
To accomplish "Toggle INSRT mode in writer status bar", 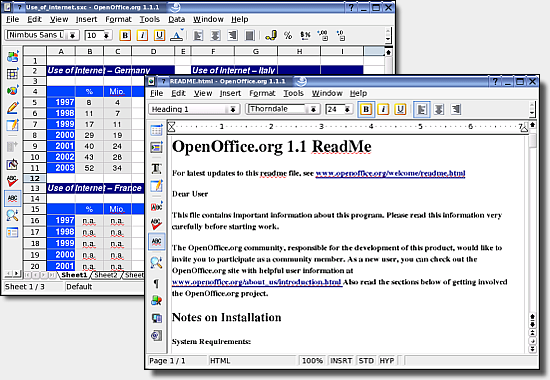I will click(x=341, y=361).
